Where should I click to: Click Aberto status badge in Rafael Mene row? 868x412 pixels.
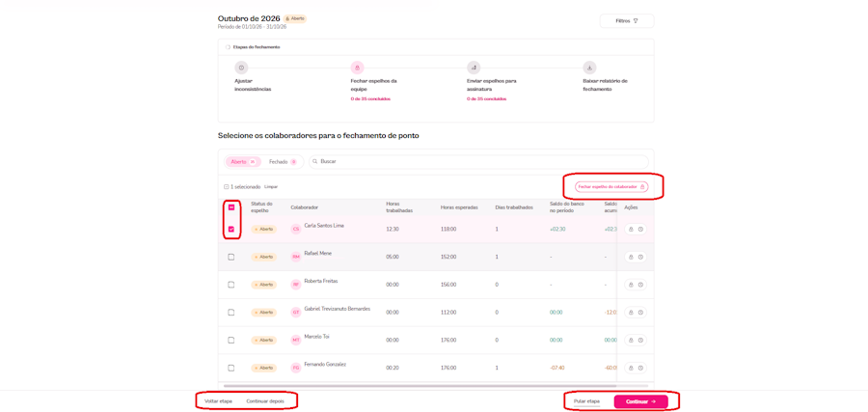[x=263, y=257]
